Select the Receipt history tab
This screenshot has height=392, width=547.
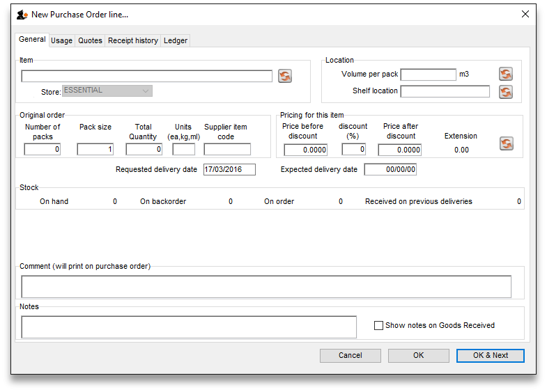click(132, 40)
